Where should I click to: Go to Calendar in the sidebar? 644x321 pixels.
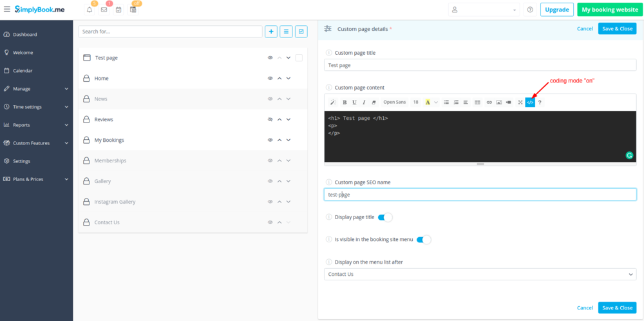coord(23,71)
